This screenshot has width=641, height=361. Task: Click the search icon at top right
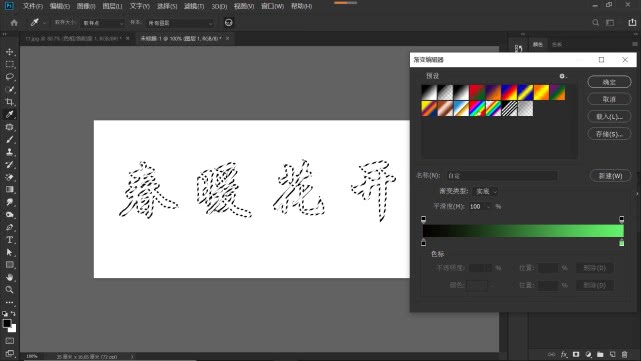(596, 23)
